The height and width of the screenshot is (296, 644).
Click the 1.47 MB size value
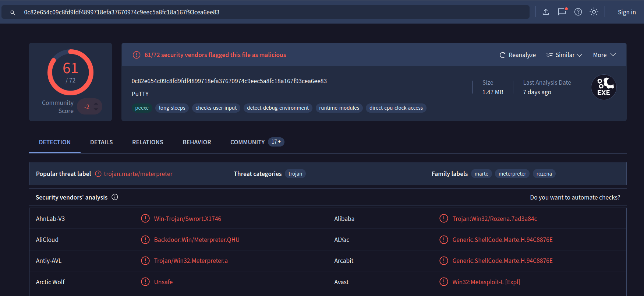click(x=493, y=92)
